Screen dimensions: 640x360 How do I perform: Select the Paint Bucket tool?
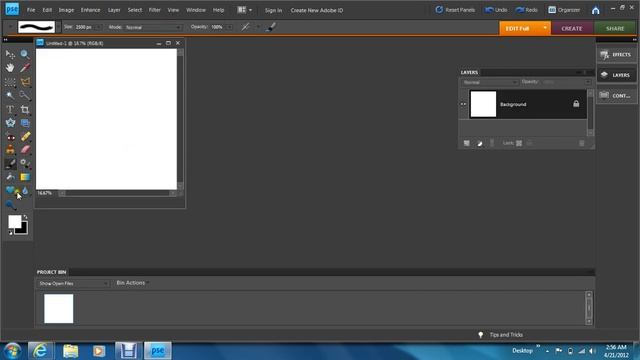(x=10, y=177)
